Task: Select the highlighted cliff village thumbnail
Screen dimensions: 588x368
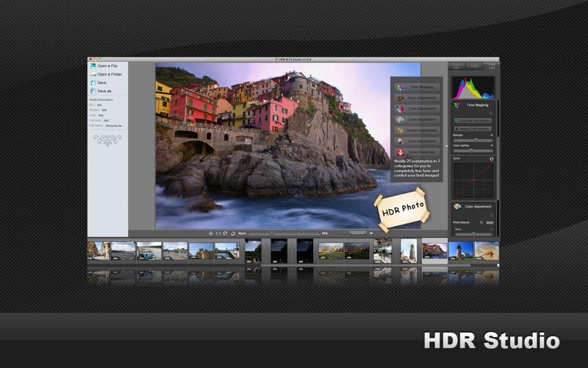Action: (x=434, y=251)
